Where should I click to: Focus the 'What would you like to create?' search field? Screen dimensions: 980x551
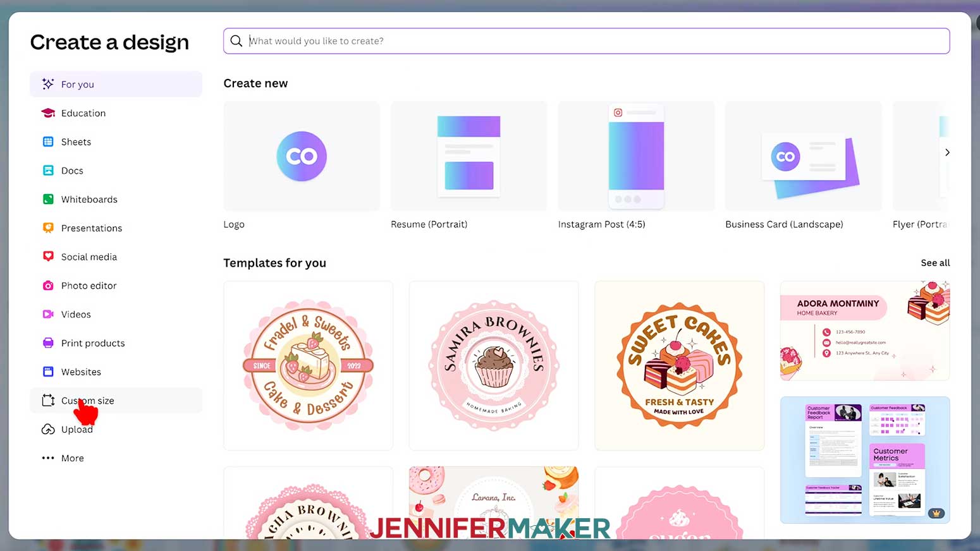click(x=586, y=41)
